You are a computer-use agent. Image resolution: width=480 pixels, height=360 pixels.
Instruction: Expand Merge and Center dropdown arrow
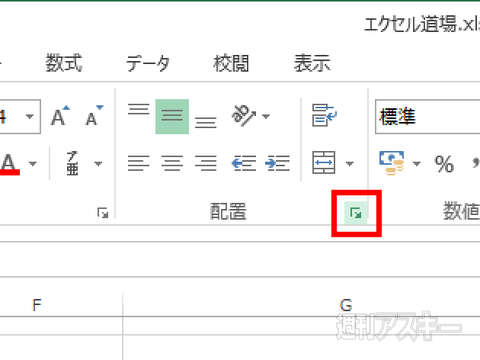(350, 164)
